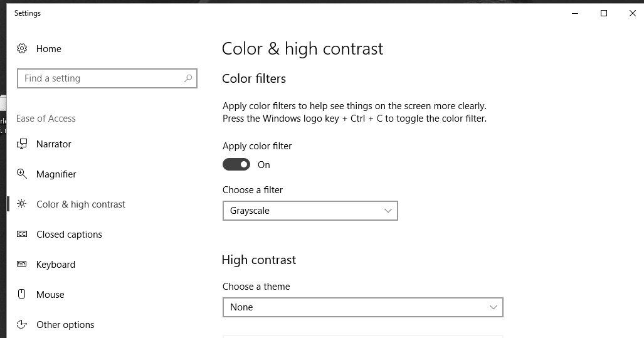Maximize the Settings window
Viewport: 644px width, 338px height.
pyautogui.click(x=604, y=13)
